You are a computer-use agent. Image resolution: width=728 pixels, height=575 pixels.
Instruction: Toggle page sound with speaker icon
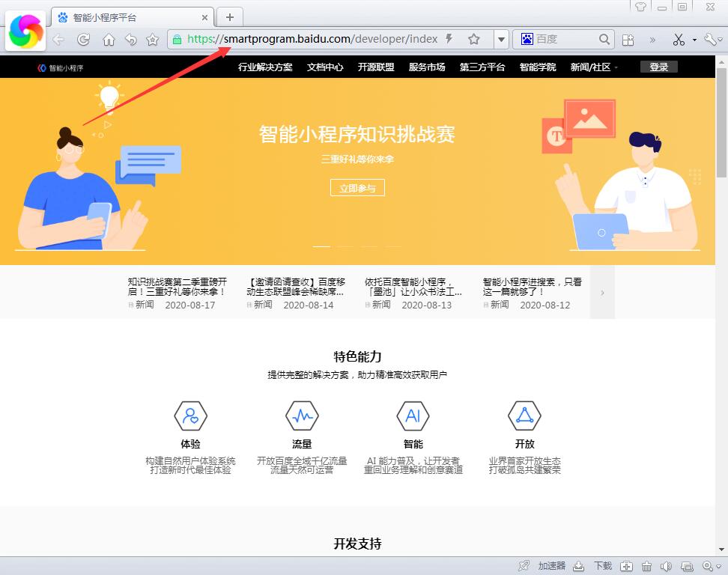(x=667, y=566)
